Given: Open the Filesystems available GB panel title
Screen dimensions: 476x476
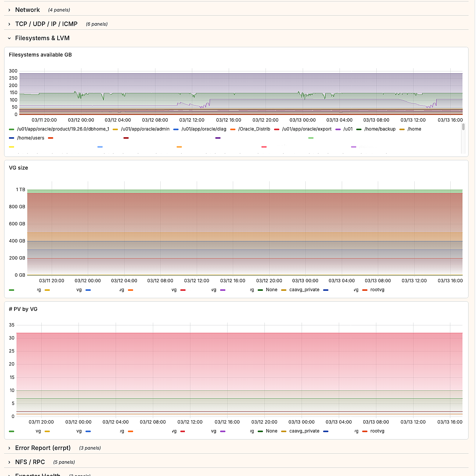Looking at the screenshot, I should 40,55.
